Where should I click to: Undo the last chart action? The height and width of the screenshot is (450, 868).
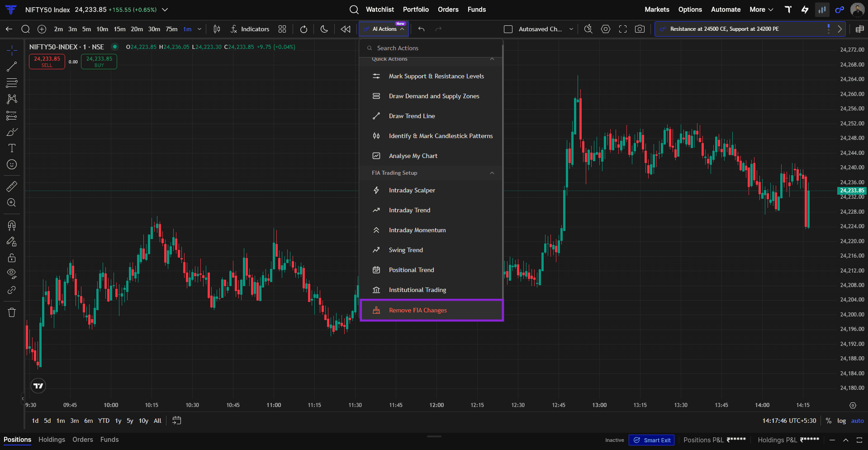coord(421,29)
